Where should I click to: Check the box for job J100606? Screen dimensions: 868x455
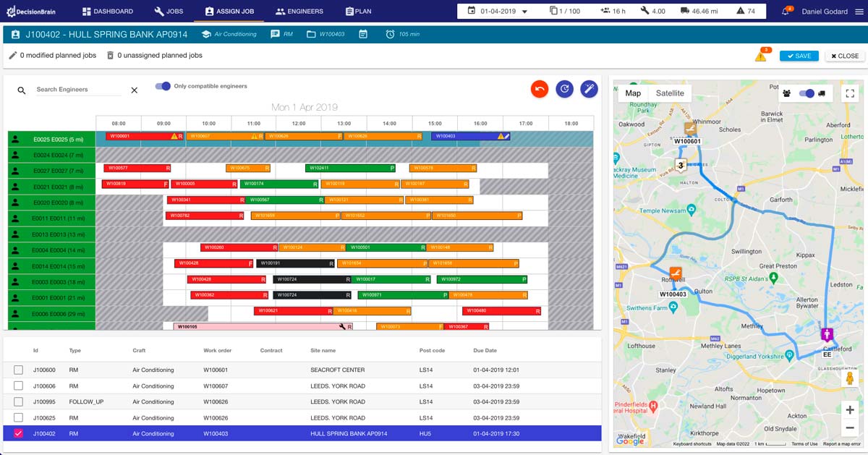pyautogui.click(x=18, y=386)
